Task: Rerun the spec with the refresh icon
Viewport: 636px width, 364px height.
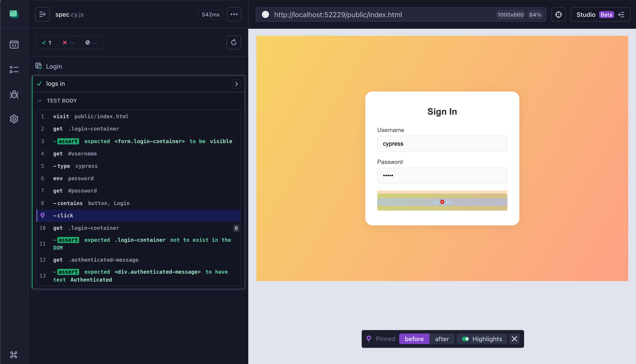Action: click(234, 42)
